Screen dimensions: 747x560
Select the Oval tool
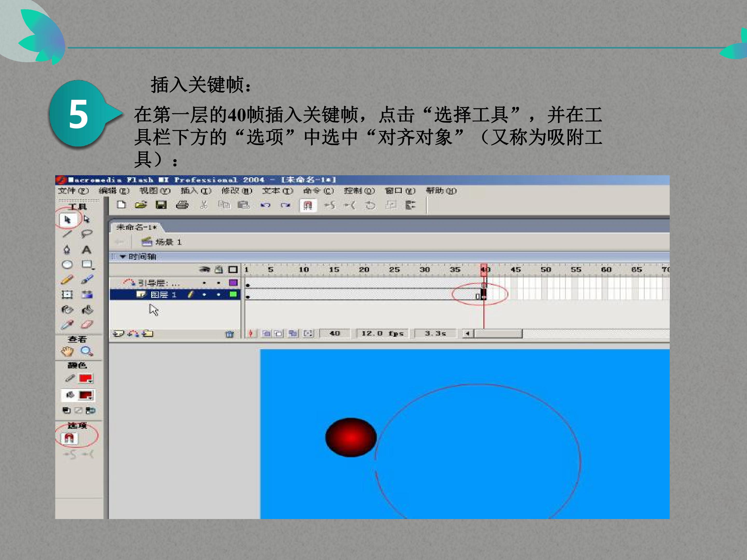coord(67,264)
